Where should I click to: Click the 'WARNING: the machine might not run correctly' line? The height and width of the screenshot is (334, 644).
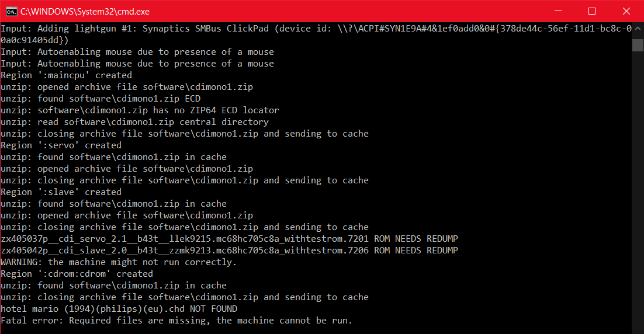coord(119,262)
